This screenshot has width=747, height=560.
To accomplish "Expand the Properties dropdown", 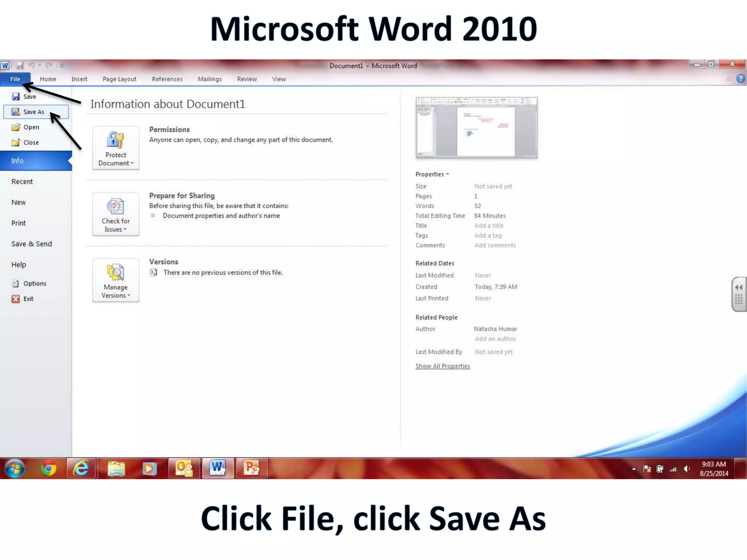I will [x=432, y=174].
